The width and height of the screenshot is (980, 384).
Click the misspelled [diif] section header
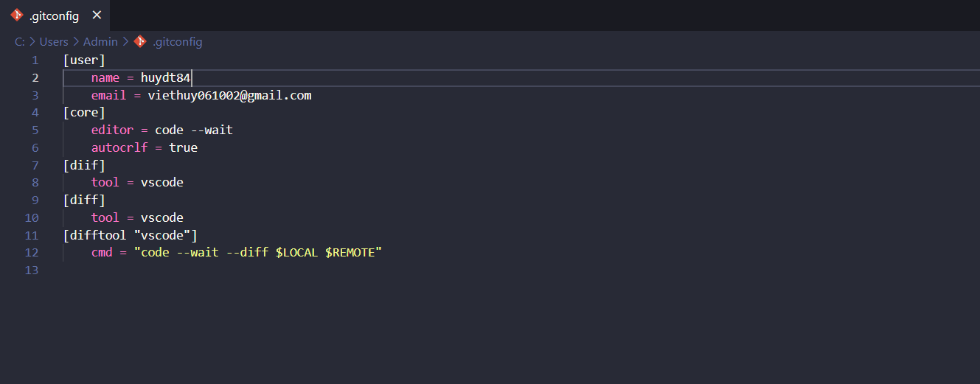pyautogui.click(x=84, y=165)
